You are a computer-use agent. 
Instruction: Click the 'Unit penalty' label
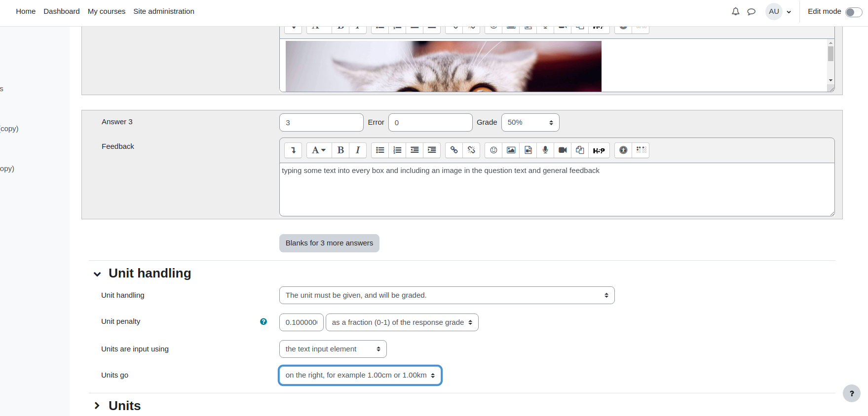click(121, 321)
